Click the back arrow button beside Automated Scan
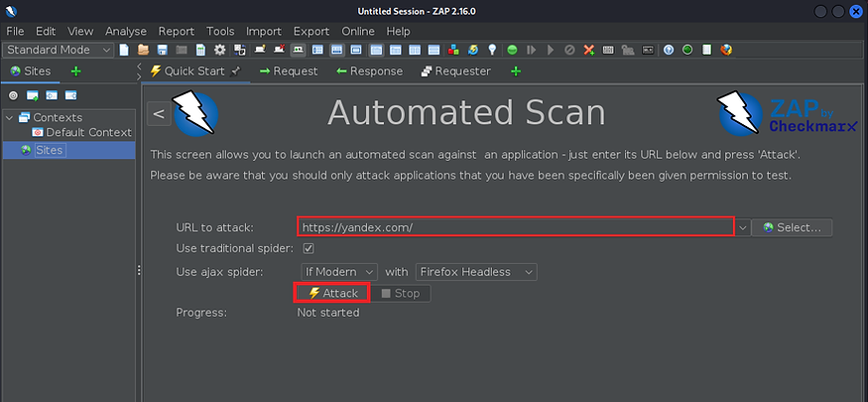The width and height of the screenshot is (868, 402). (x=159, y=113)
